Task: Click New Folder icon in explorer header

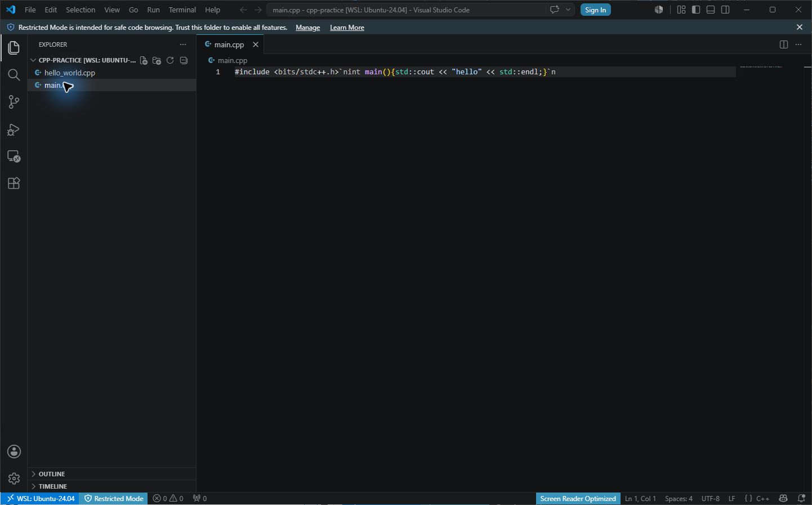Action: [157, 60]
